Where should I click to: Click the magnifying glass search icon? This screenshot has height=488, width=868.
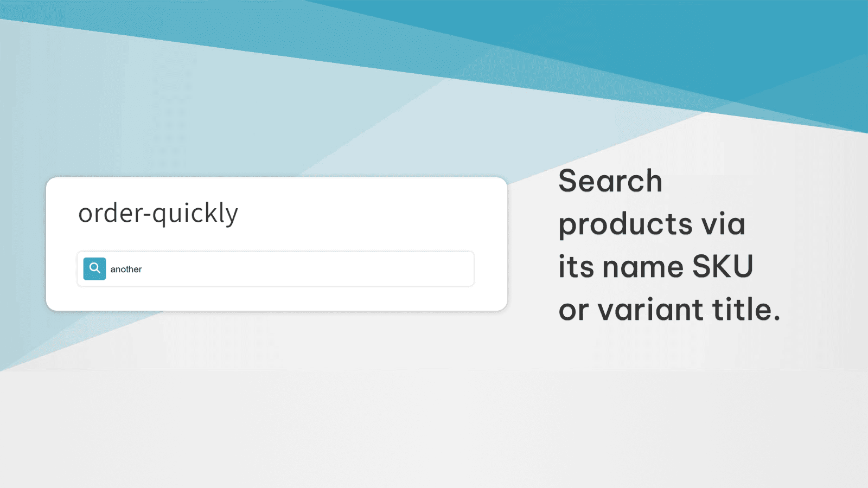(94, 268)
